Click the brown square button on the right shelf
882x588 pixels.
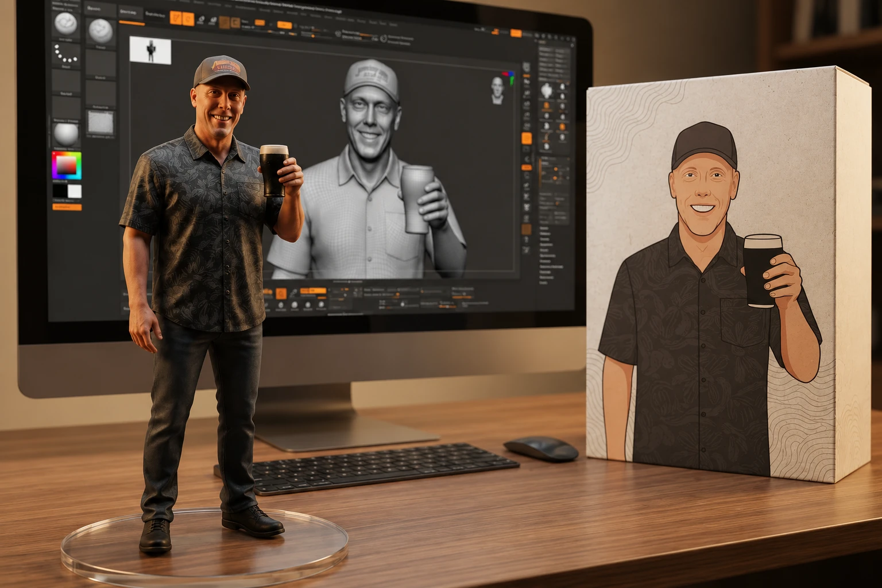[x=527, y=230]
